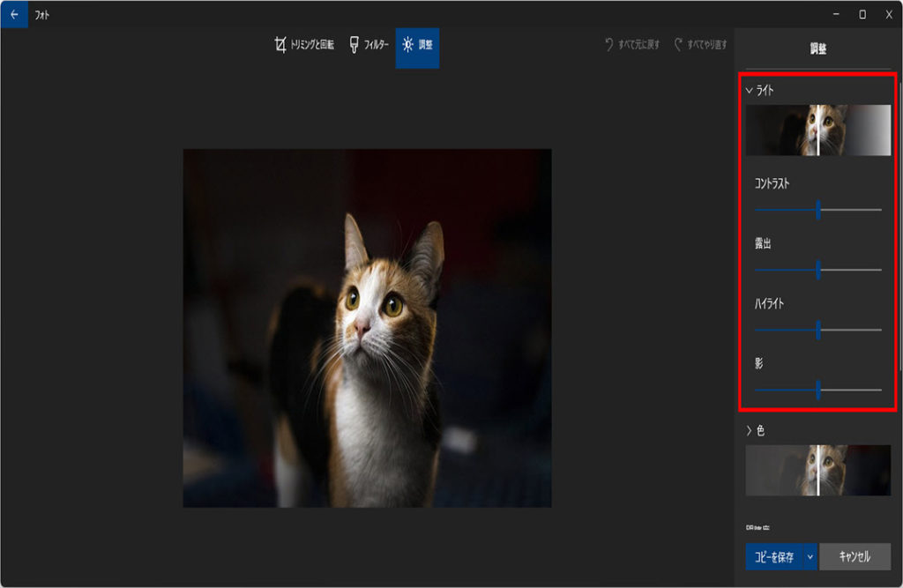The image size is (903, 588).
Task: Click the ライト preview thumbnail
Action: (x=817, y=130)
